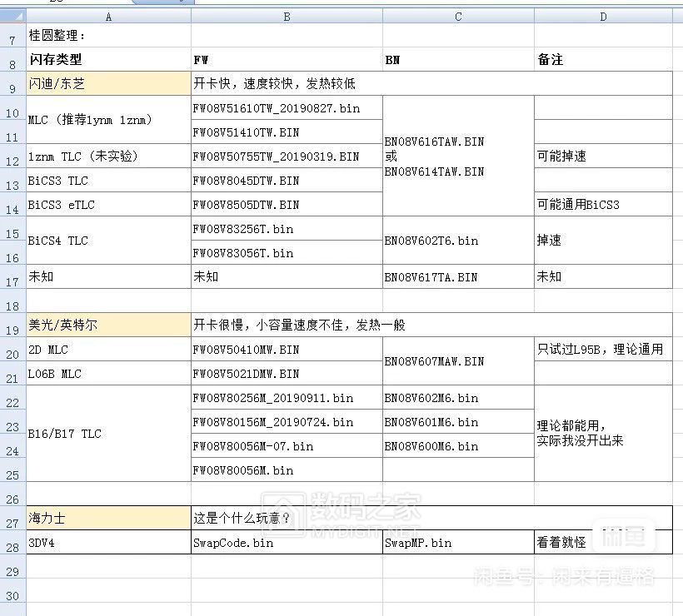This screenshot has height=616, width=683.
Task: Click the 看着就怪 note cell
Action: (603, 543)
